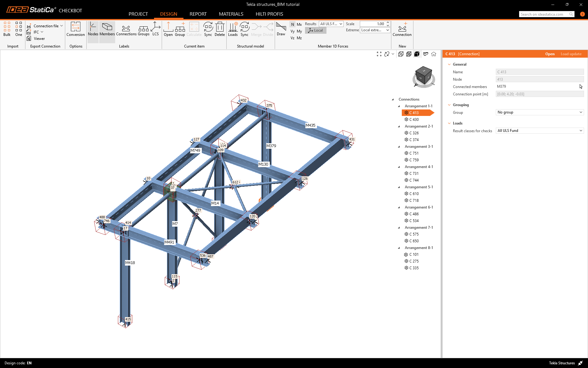Click the zoom to fit icon

379,54
